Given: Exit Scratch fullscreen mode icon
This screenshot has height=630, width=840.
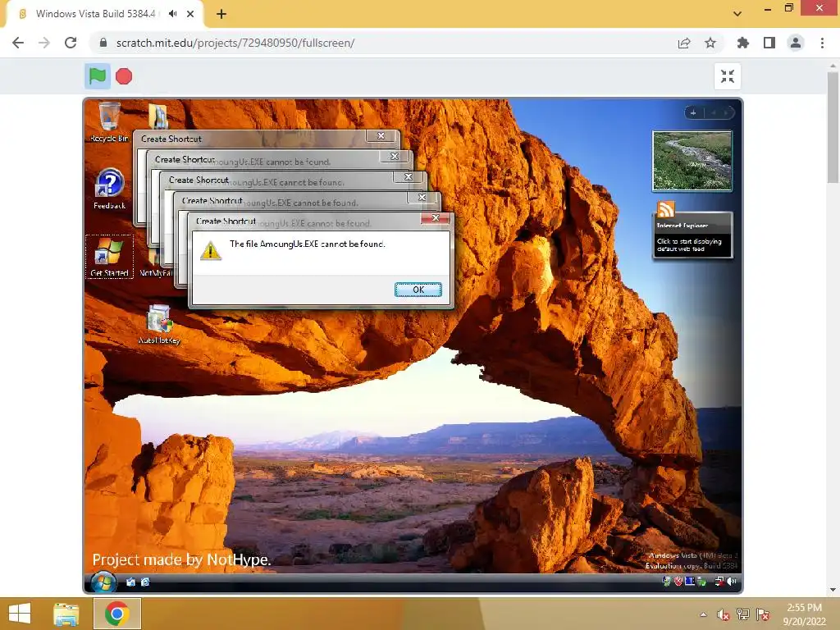Looking at the screenshot, I should (x=728, y=76).
